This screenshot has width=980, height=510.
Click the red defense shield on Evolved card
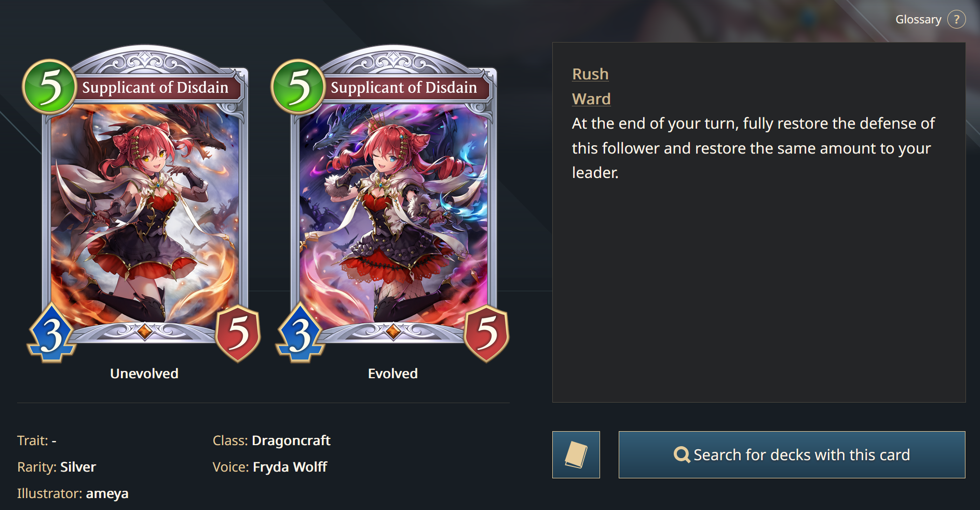click(486, 334)
